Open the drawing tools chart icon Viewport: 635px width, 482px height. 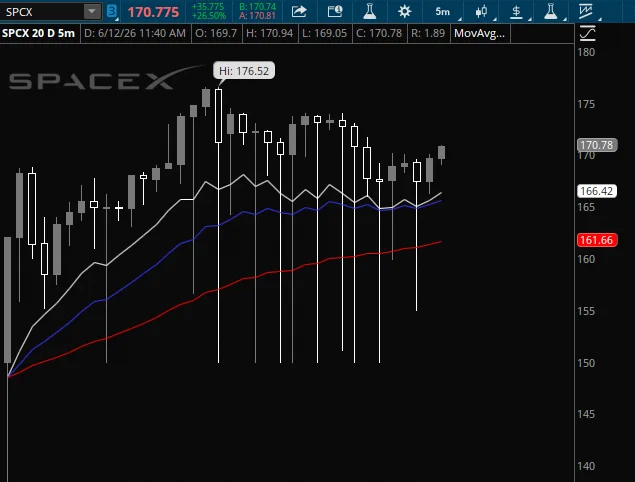point(586,11)
